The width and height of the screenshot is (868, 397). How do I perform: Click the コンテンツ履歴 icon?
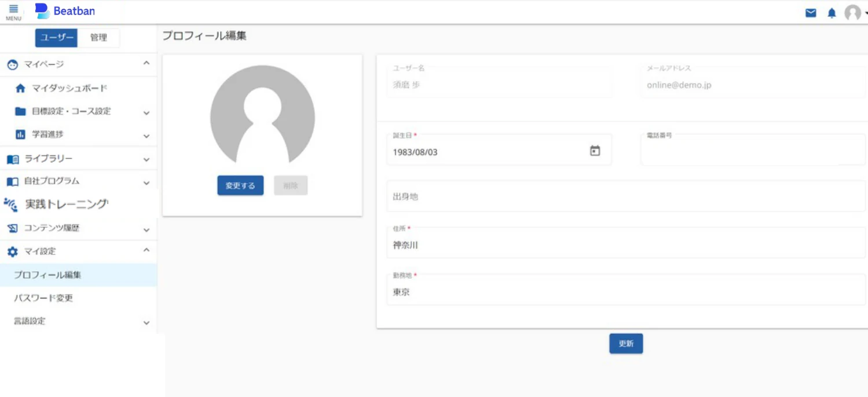pyautogui.click(x=12, y=229)
